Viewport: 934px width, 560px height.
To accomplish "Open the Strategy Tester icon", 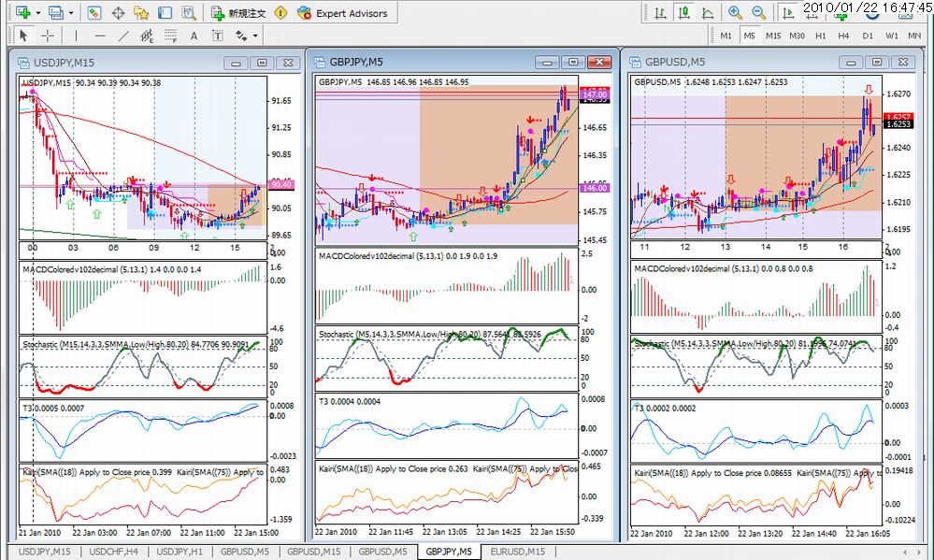I will 188,12.
